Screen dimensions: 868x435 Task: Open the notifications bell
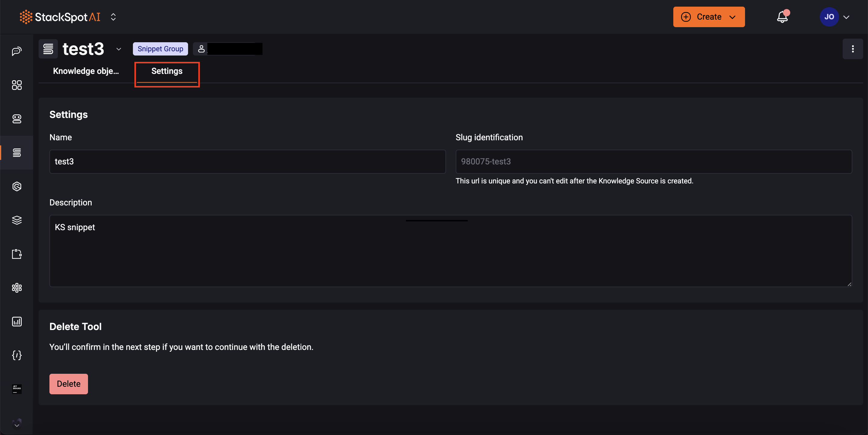[x=782, y=17]
